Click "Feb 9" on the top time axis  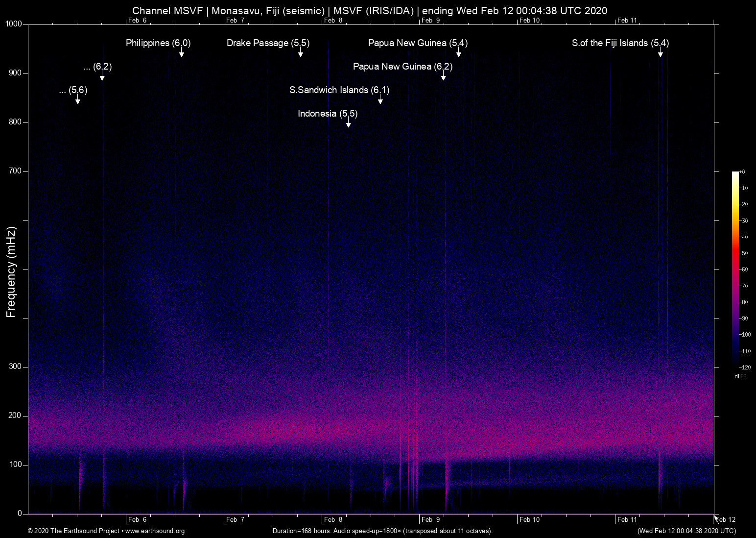tap(431, 20)
